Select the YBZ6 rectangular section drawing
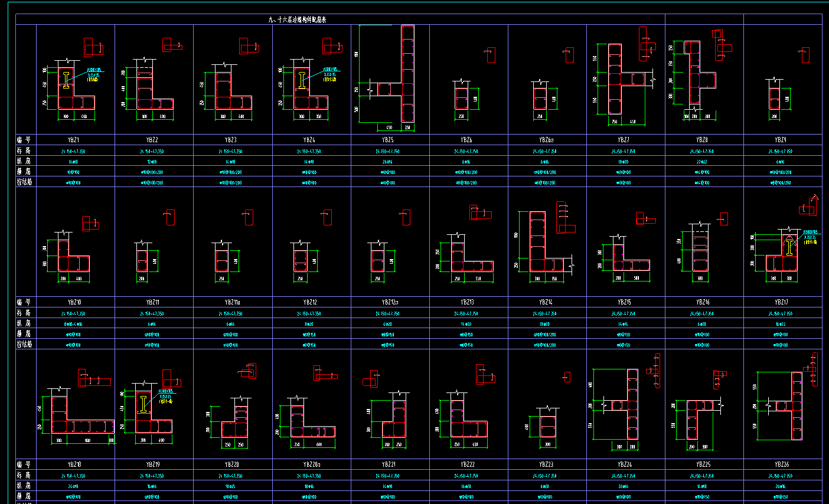 461,98
